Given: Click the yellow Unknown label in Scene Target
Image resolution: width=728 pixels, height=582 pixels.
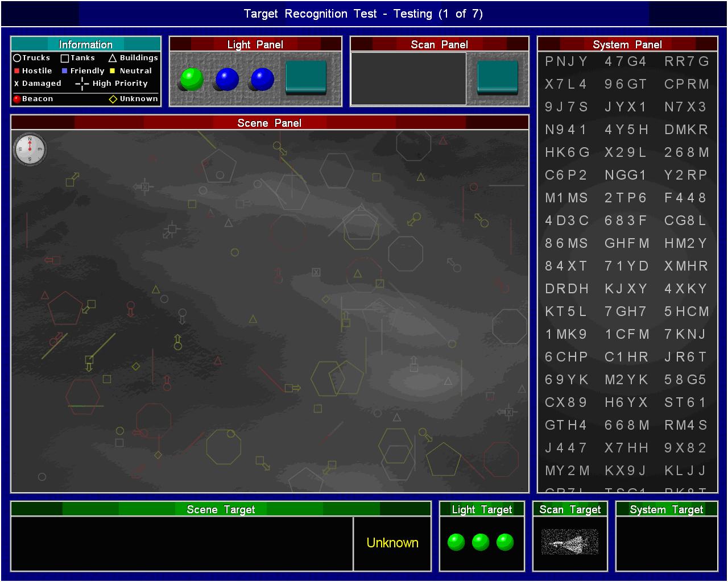Looking at the screenshot, I should 392,543.
